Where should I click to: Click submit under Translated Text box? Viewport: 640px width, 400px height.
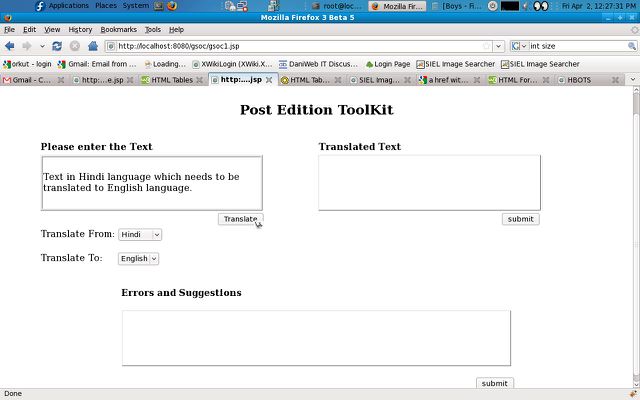[x=520, y=219]
